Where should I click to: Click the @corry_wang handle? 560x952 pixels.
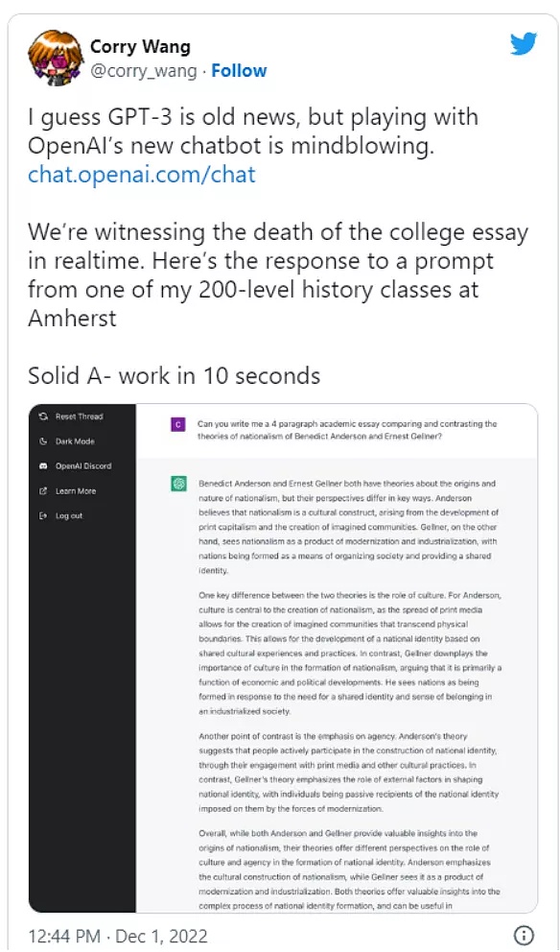[144, 70]
